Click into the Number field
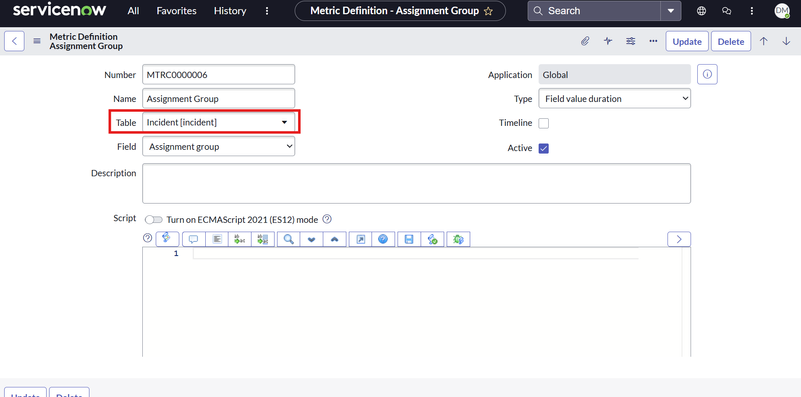801x397 pixels. 219,75
